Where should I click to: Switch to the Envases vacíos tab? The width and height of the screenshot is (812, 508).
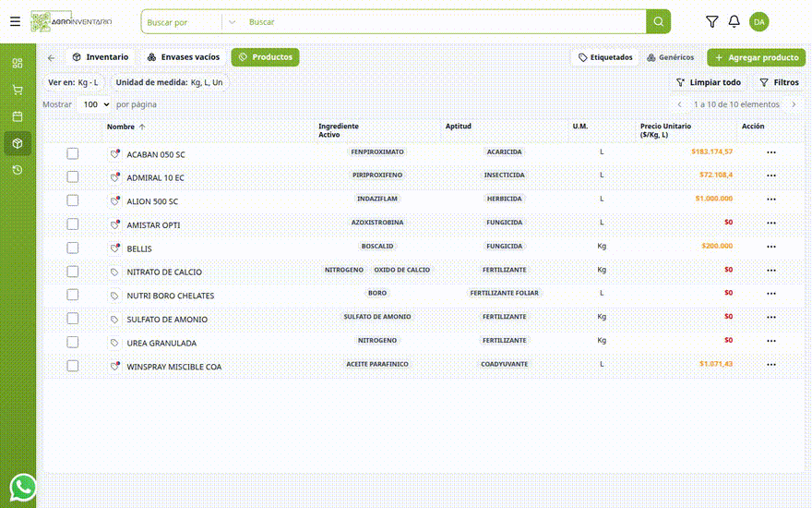[184, 57]
